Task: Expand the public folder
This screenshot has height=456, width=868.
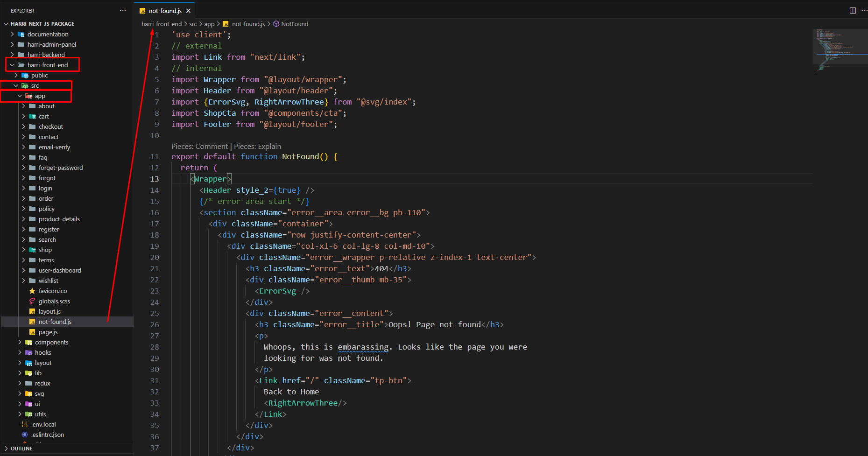Action: click(x=16, y=75)
